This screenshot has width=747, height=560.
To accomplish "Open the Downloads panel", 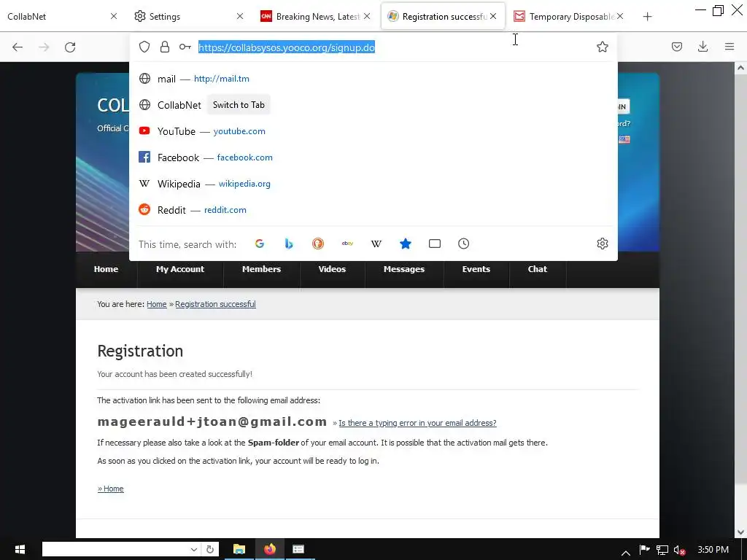I will coord(703,47).
